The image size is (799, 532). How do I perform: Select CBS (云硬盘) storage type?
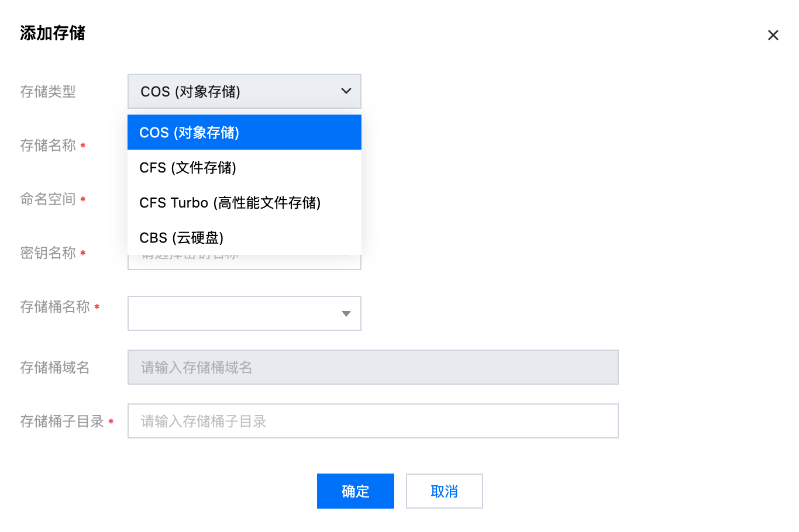244,238
